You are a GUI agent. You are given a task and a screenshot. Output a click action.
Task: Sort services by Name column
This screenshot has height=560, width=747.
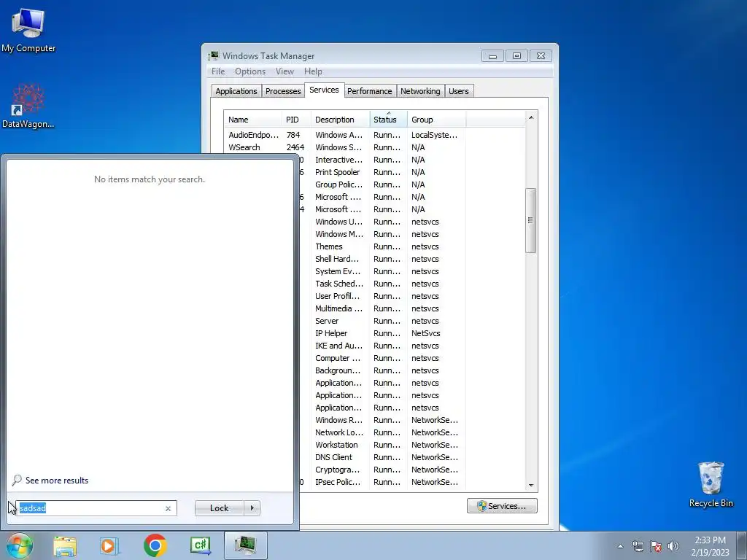[253, 120]
